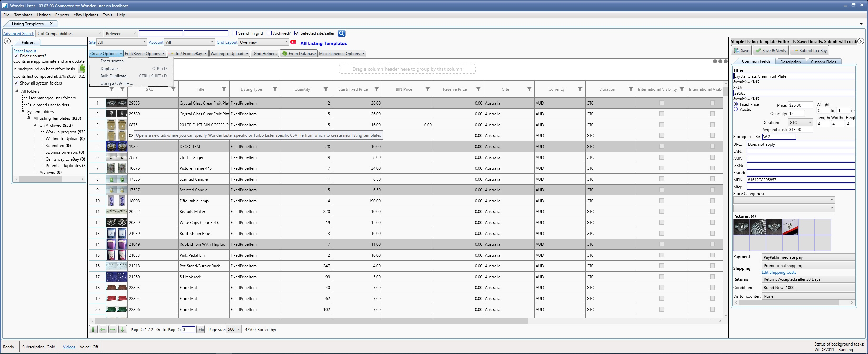Viewport: 868px width, 354px height.
Task: Open the eBay Updates menu
Action: (86, 15)
